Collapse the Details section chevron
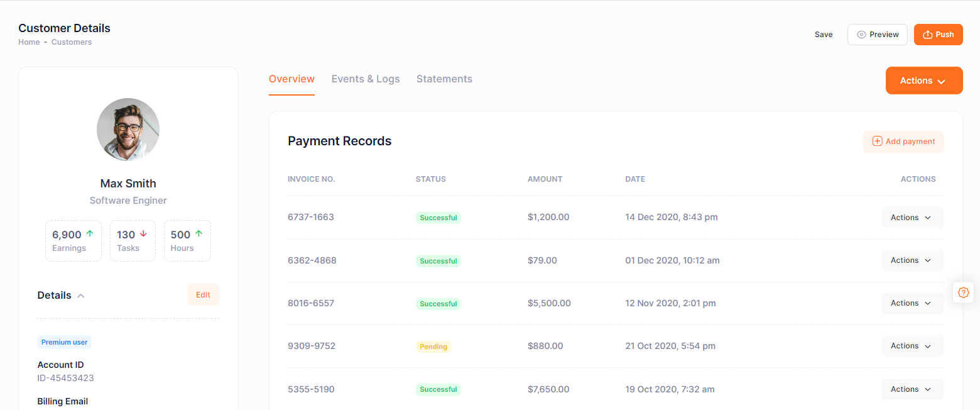 coord(81,296)
